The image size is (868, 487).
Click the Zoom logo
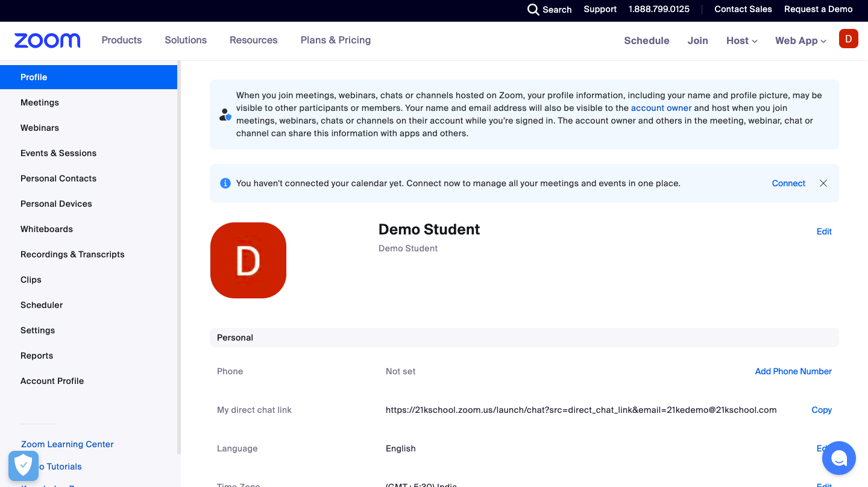pyautogui.click(x=47, y=40)
